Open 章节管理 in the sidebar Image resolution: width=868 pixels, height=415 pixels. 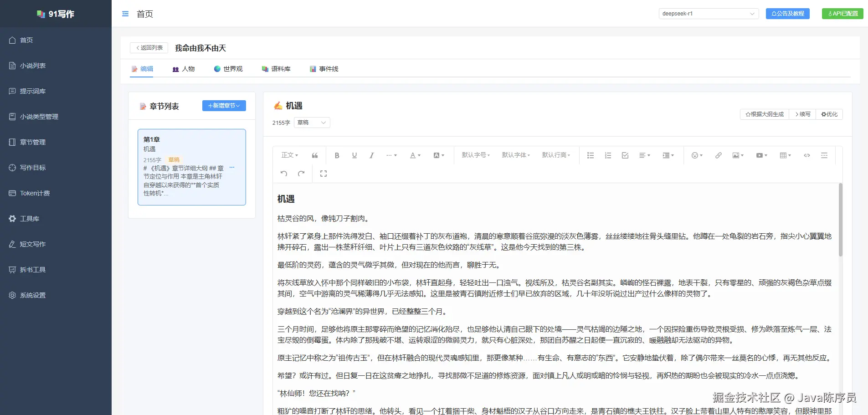tap(56, 142)
